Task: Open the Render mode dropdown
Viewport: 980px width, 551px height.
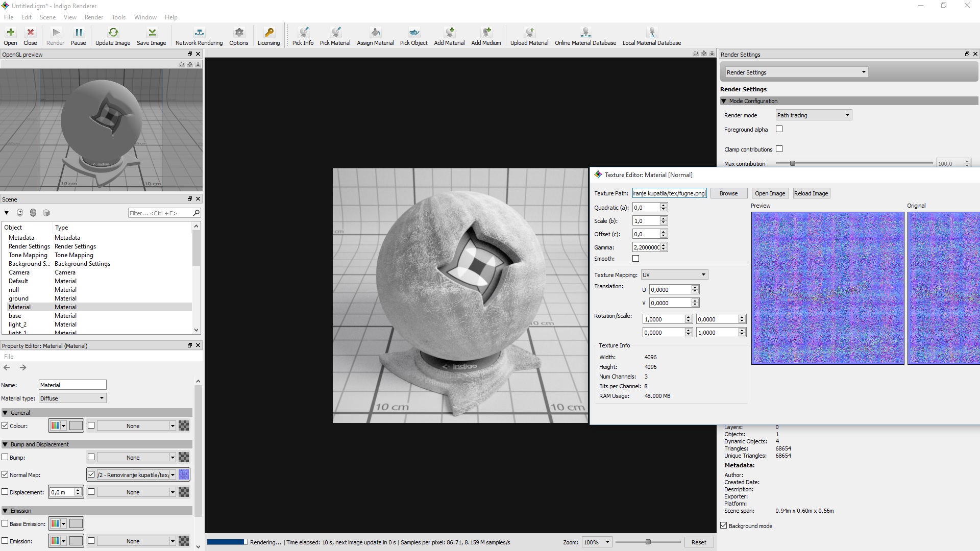Action: (x=814, y=115)
